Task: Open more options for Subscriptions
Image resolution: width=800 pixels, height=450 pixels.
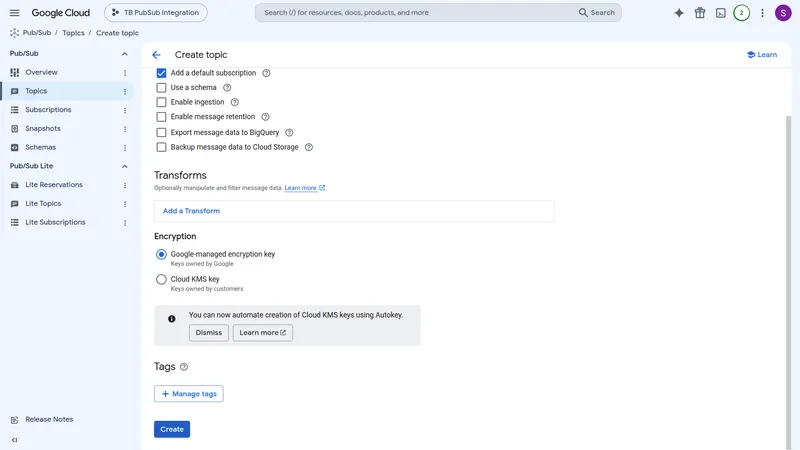Action: [125, 110]
